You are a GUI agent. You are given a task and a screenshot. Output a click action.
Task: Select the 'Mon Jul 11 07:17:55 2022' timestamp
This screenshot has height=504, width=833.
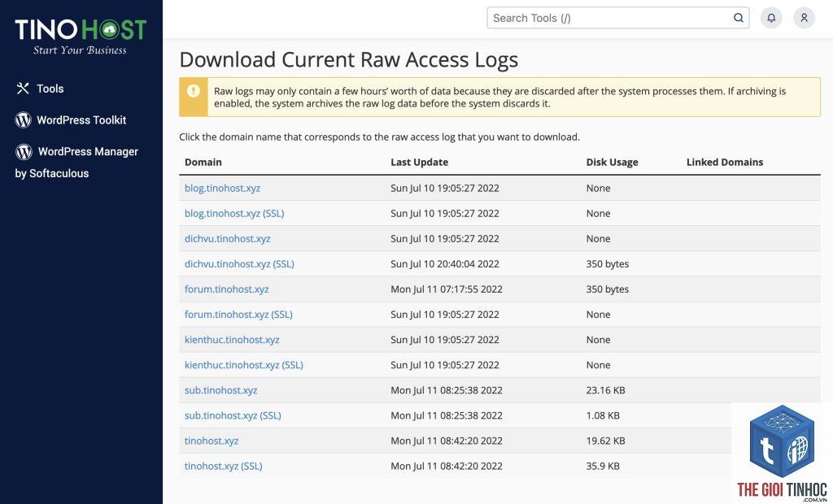(x=447, y=289)
